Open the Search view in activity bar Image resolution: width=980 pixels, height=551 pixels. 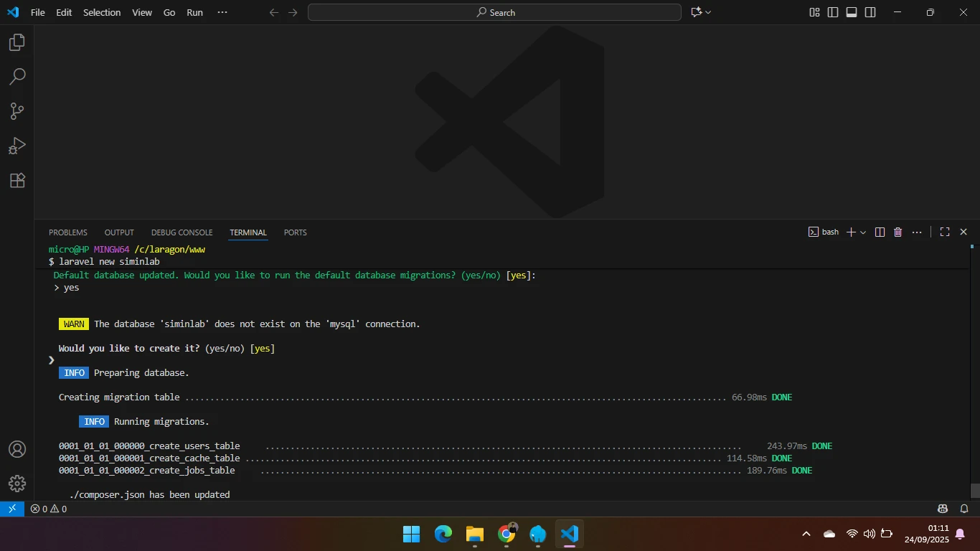[x=17, y=77]
